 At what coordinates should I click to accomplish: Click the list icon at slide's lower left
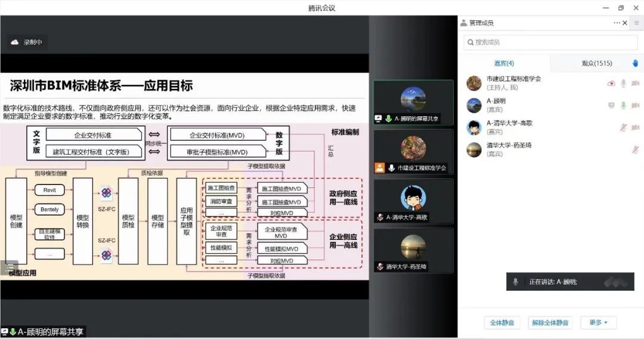pos(9,267)
